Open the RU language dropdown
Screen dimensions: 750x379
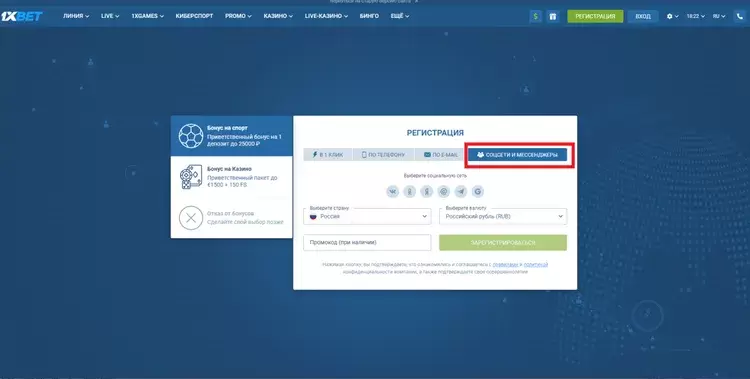tap(719, 16)
